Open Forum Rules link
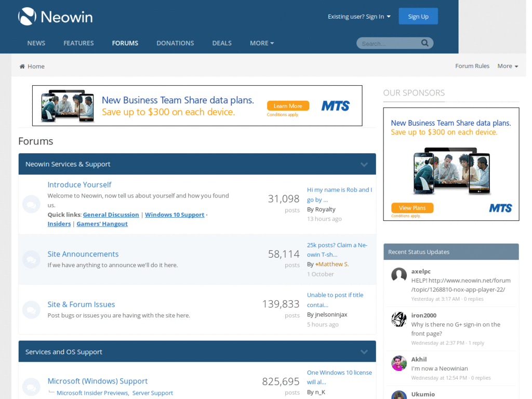The width and height of the screenshot is (532, 399). click(472, 66)
